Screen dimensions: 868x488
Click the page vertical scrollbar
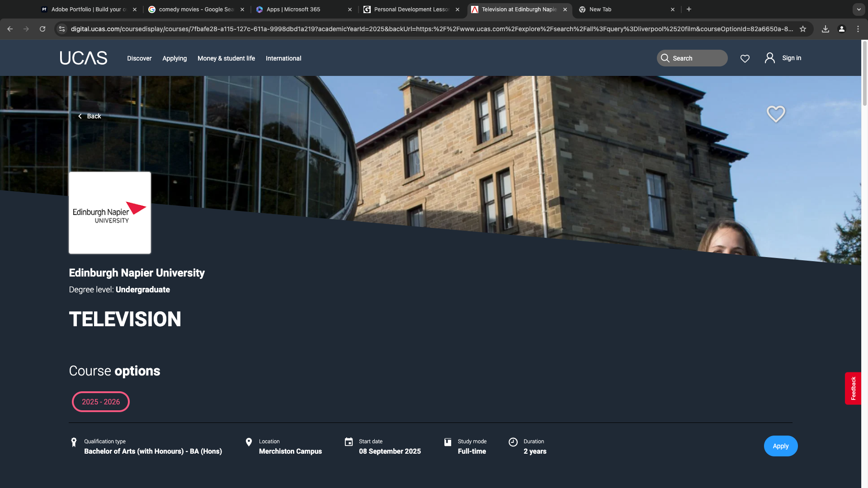coord(864,74)
